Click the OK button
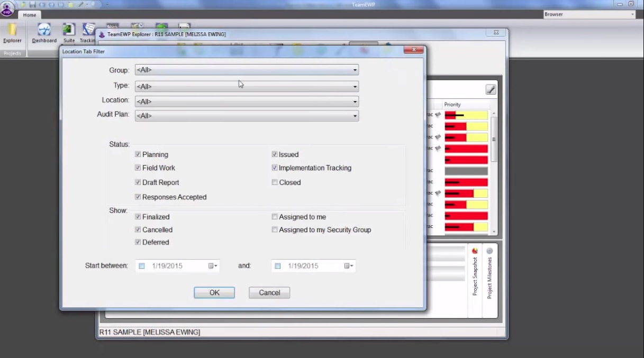The image size is (644, 358). [214, 292]
